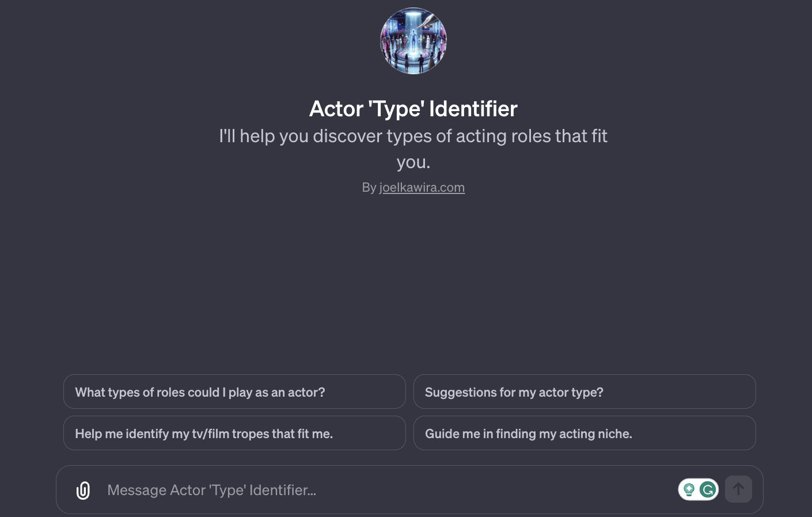Open Grammarly suggestions via the lightbulb icon
812x517 pixels.
click(689, 489)
